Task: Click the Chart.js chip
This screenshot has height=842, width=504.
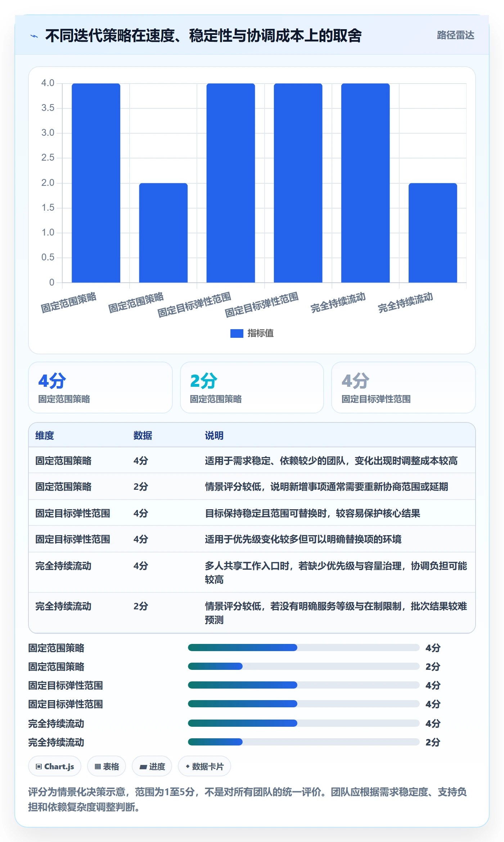Action: (55, 766)
